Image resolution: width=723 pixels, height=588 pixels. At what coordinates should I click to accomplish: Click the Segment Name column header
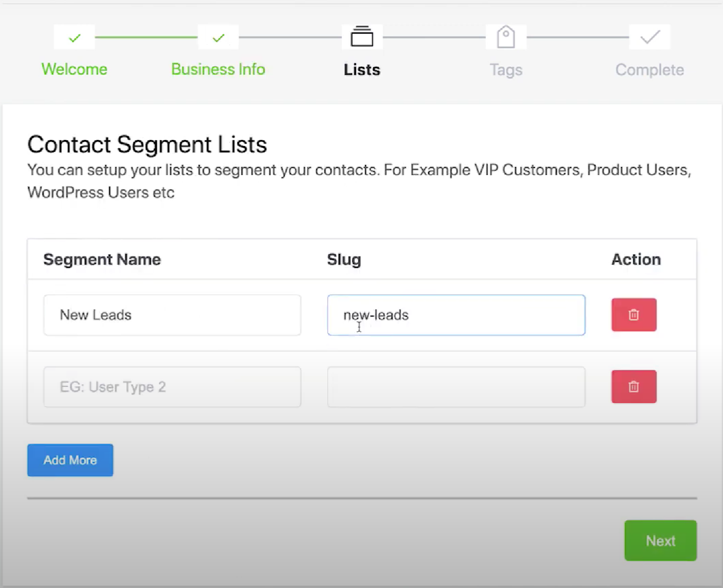pyautogui.click(x=102, y=259)
